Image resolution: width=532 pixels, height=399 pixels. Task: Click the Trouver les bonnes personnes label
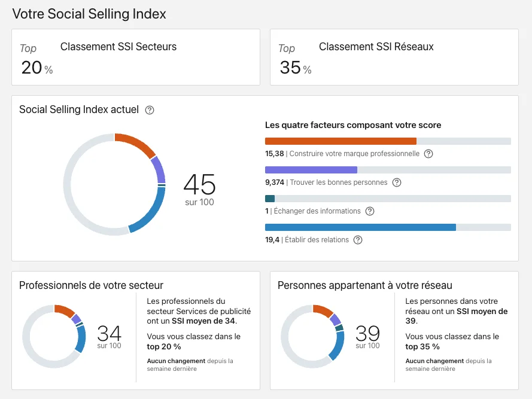point(339,182)
